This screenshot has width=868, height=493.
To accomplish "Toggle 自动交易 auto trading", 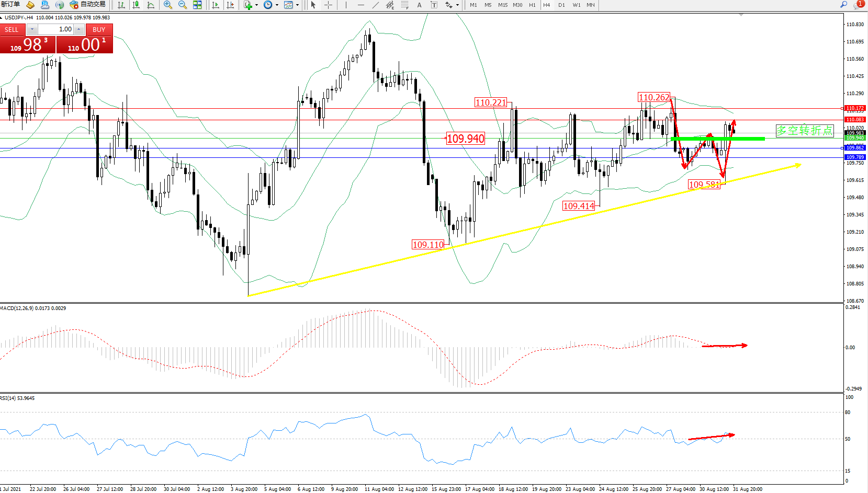I will coord(88,5).
